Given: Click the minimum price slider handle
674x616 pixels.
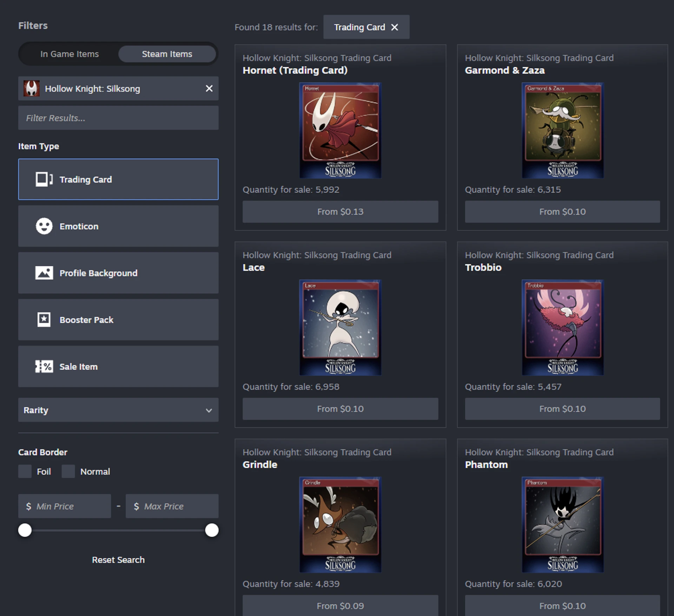Looking at the screenshot, I should [x=25, y=530].
